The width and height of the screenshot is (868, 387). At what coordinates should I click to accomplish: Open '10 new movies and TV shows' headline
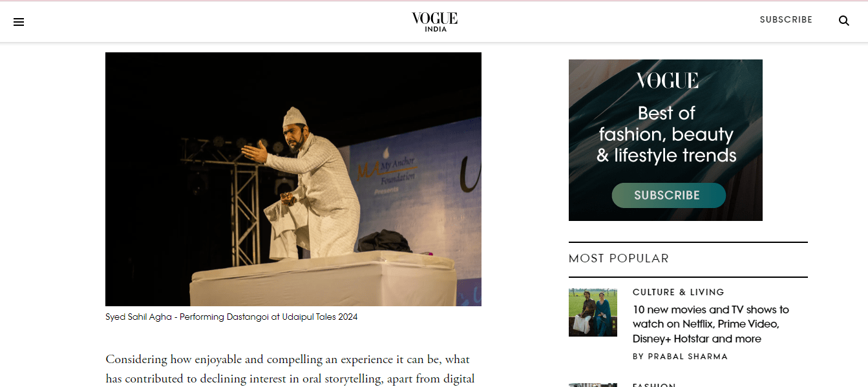pos(711,324)
